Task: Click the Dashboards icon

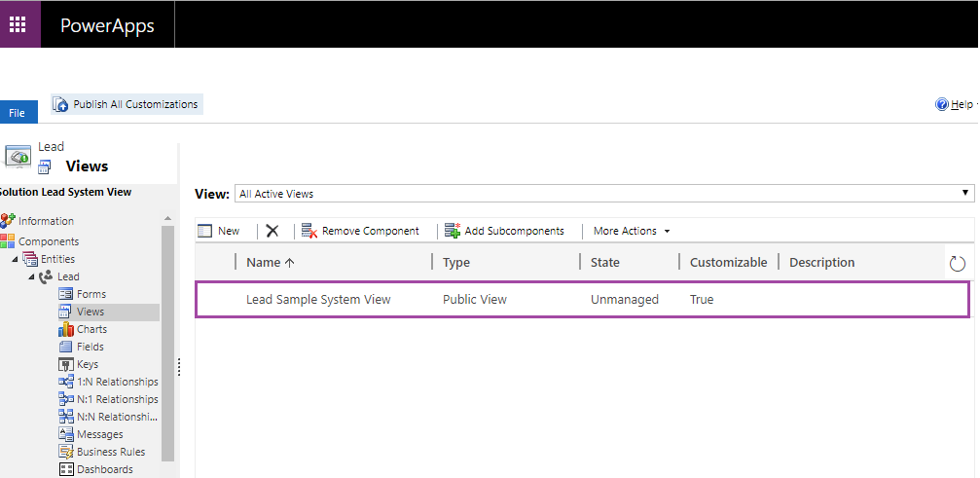Action: click(x=65, y=468)
